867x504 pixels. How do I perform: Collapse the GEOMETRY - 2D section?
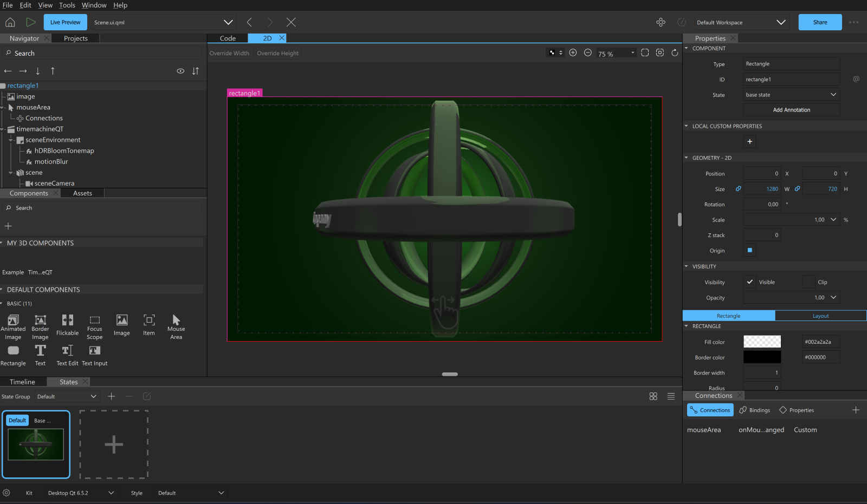pos(687,158)
